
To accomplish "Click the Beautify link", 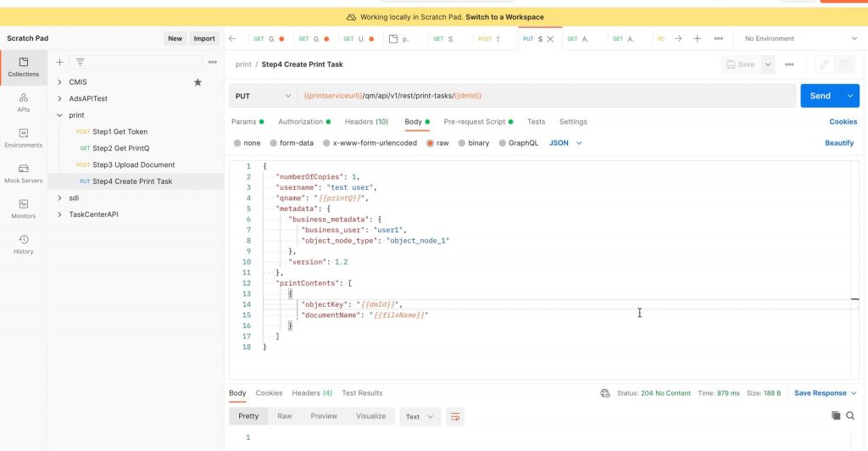I will click(x=839, y=142).
